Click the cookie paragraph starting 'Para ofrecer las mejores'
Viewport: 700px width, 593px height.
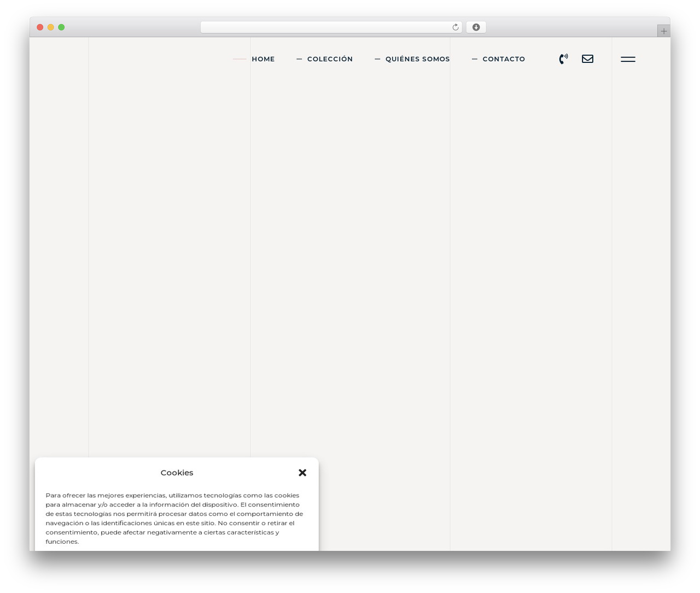pos(174,519)
